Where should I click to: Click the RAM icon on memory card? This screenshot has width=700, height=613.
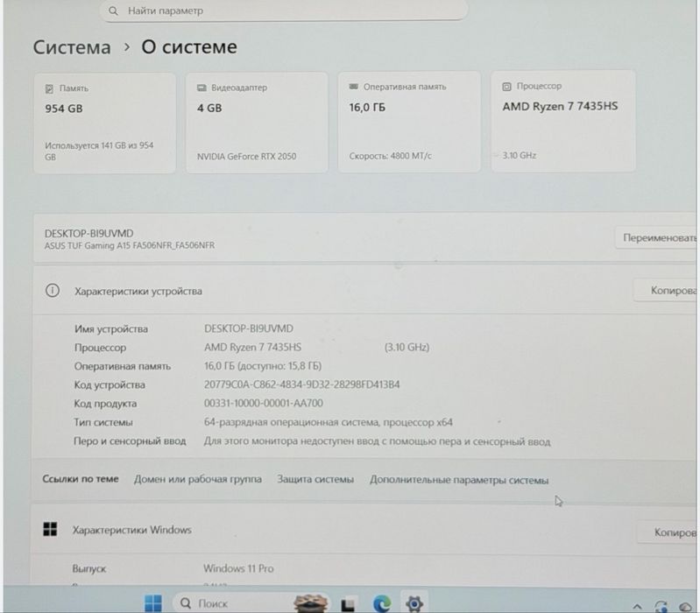[x=354, y=87]
